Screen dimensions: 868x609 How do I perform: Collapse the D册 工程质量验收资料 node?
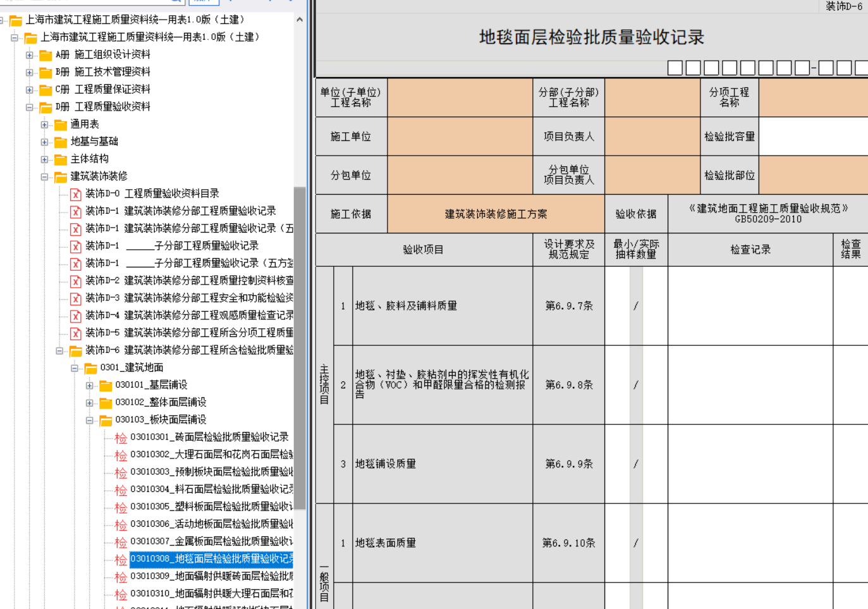coord(29,108)
